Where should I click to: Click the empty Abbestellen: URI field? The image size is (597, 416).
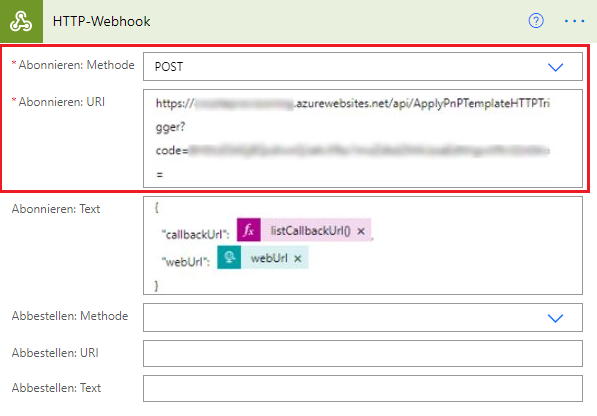[362, 354]
